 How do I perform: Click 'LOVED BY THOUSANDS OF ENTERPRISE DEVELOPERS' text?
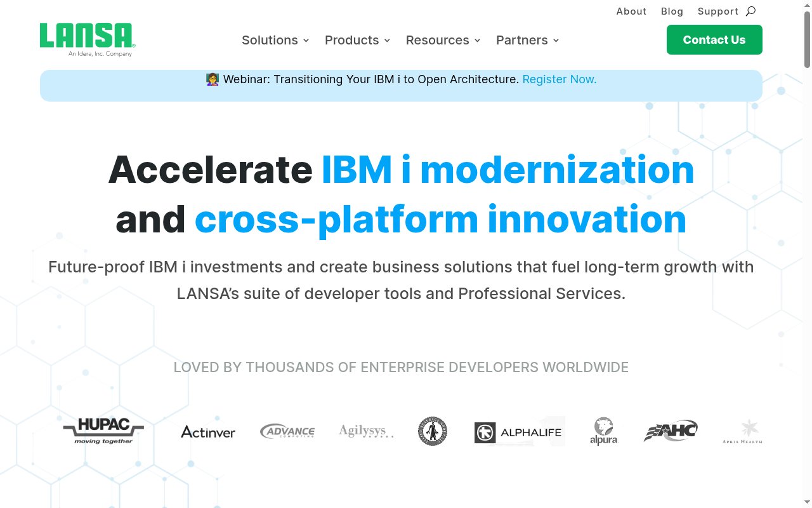(401, 367)
